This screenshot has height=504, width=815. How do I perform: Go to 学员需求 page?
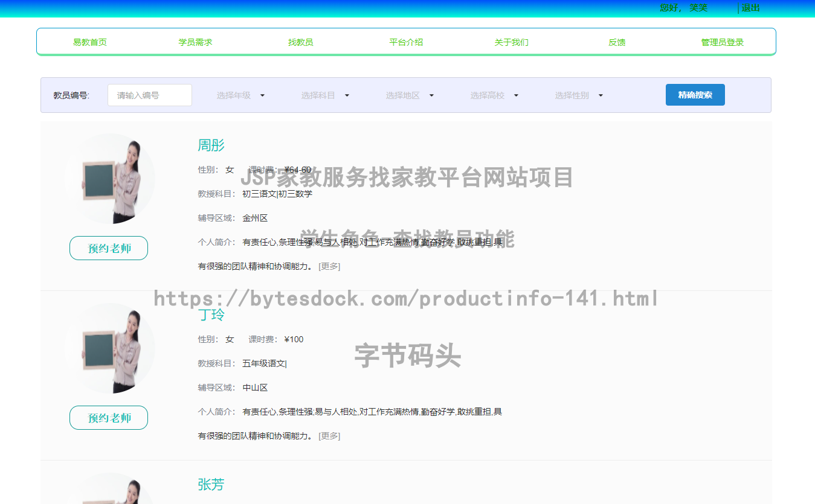pos(195,42)
